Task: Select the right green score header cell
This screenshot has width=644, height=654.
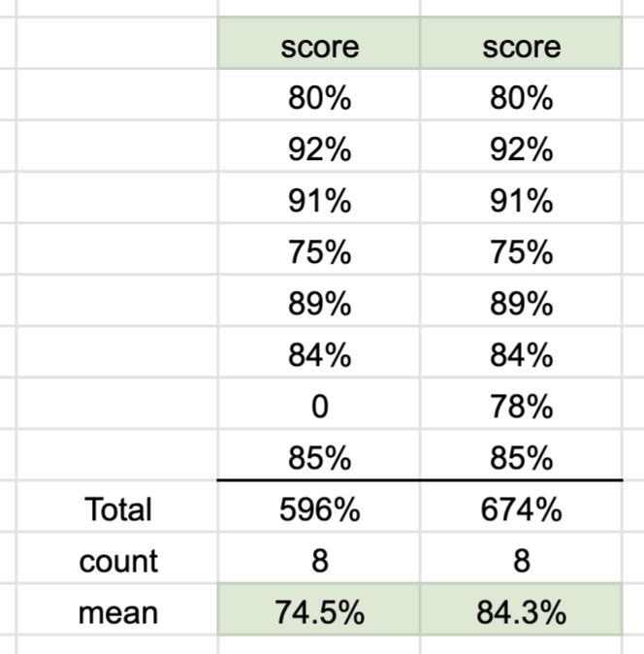Action: 521,43
